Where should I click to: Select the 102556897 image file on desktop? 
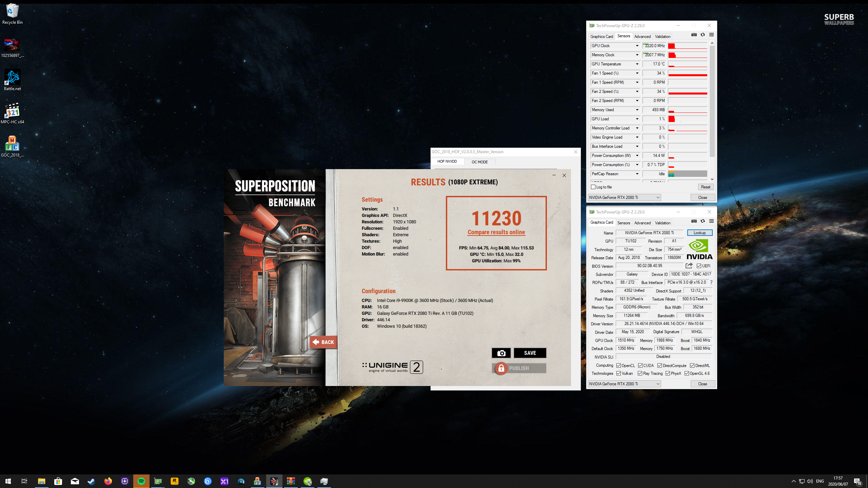click(12, 47)
